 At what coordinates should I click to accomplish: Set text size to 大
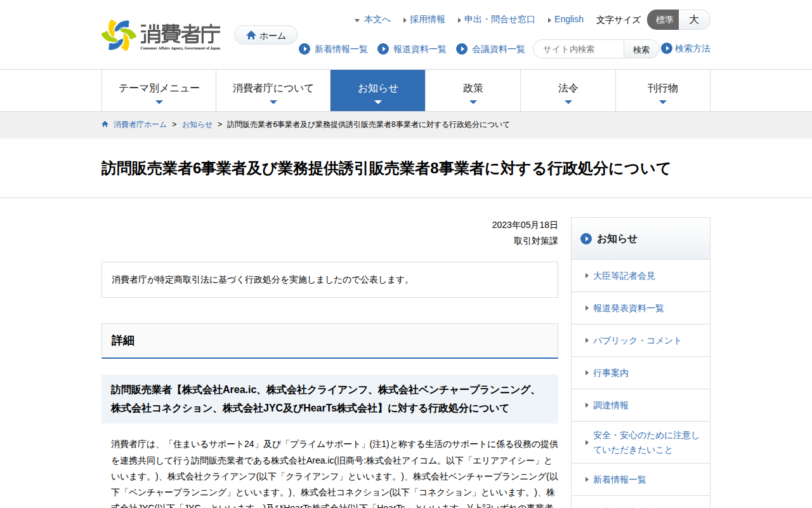[694, 20]
